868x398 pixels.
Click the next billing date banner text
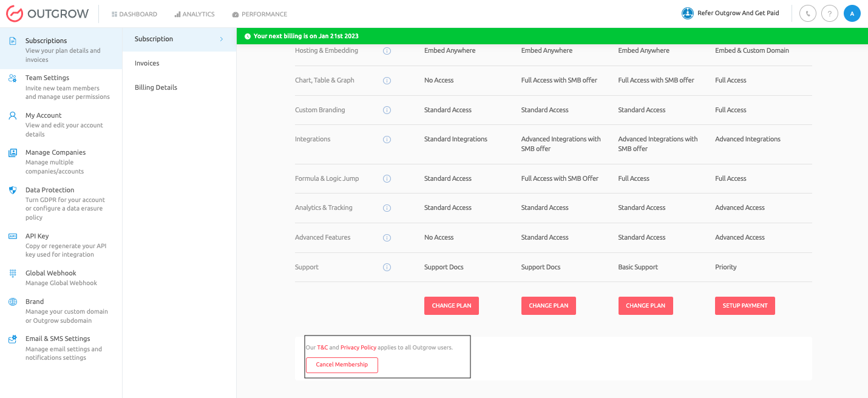coord(306,36)
